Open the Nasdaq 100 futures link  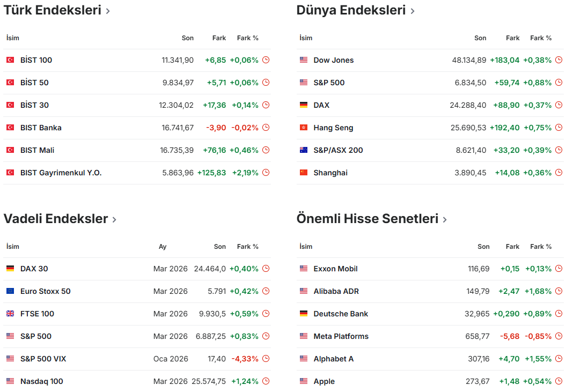point(41,381)
